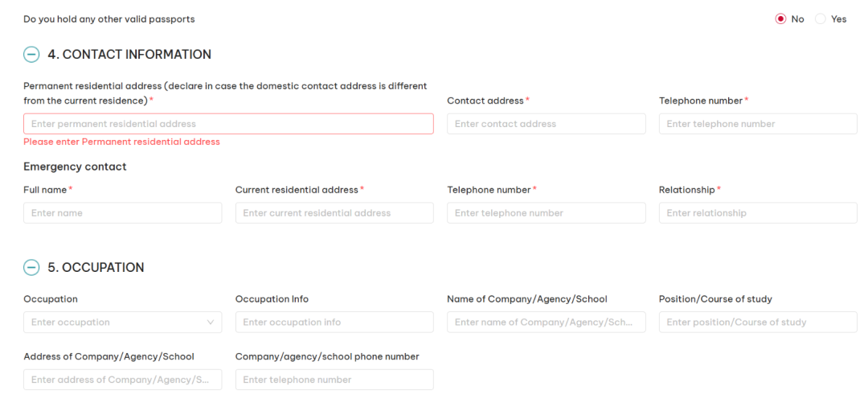Click the Contact address input field
Viewport: 868px width, 407px height.
(x=546, y=124)
